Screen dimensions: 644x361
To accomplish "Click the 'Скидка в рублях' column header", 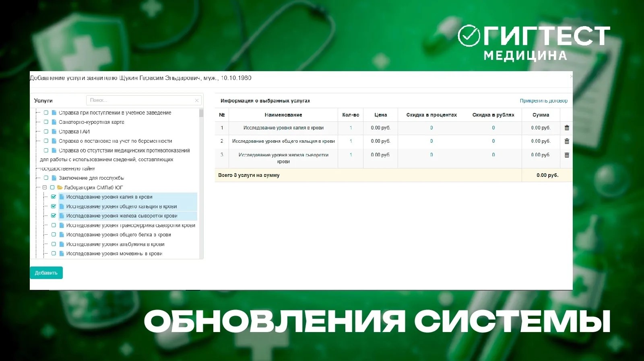I will click(x=493, y=115).
